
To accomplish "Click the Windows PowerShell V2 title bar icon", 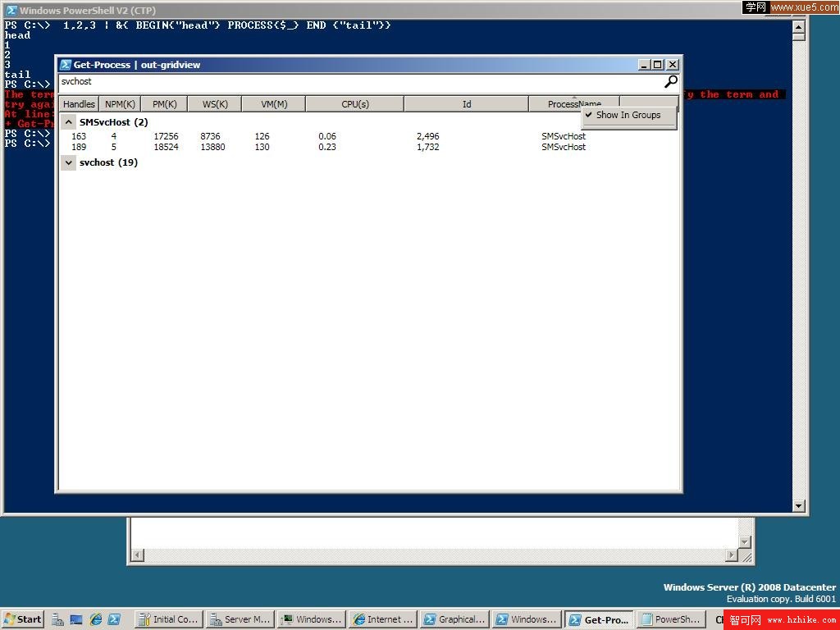I will [11, 10].
